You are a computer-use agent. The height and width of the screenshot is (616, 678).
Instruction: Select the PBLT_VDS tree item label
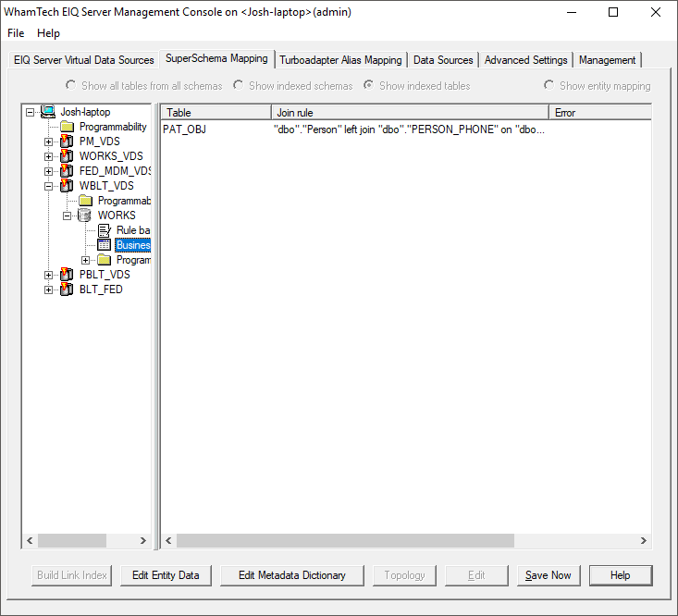105,275
